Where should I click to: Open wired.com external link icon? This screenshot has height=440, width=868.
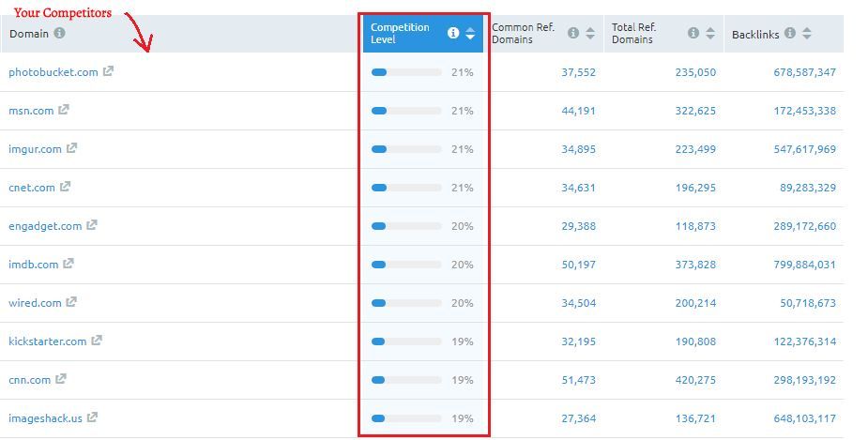[x=71, y=302]
